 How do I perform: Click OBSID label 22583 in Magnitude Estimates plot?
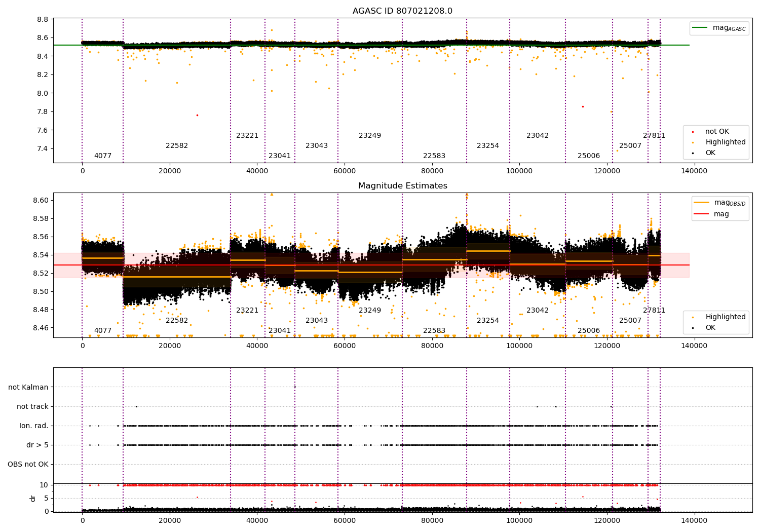[x=434, y=331]
